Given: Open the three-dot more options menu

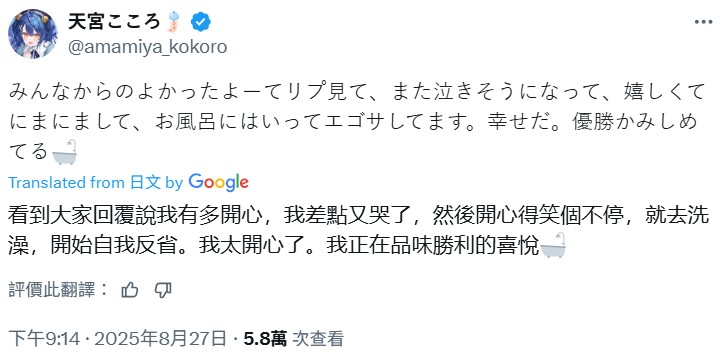Looking at the screenshot, I should [703, 22].
